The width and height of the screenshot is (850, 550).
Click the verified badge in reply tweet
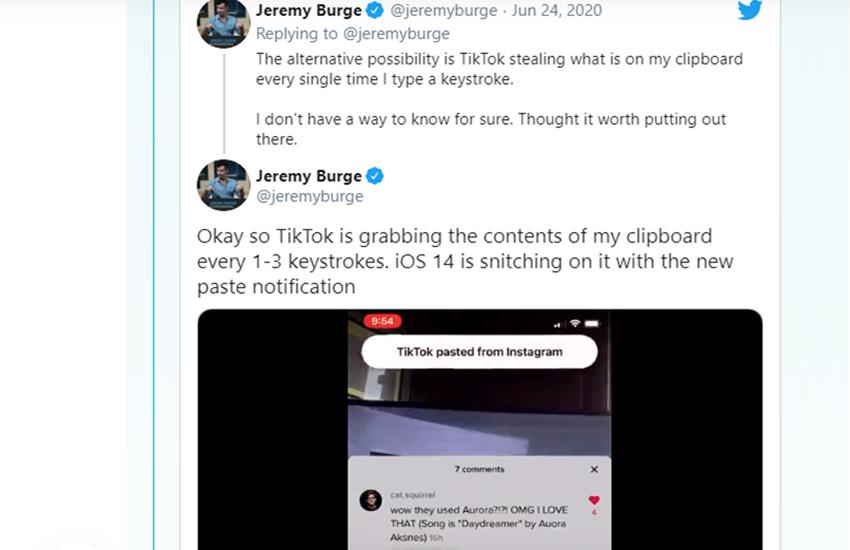click(375, 11)
